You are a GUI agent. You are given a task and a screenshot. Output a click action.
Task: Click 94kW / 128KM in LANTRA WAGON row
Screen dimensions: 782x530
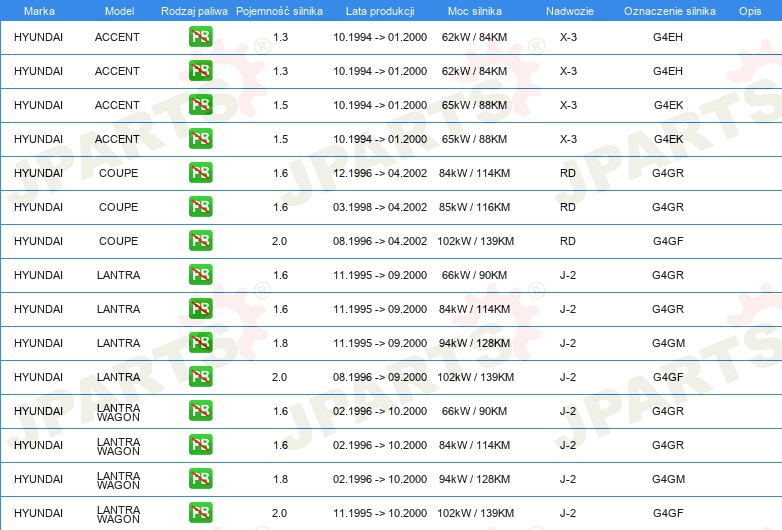click(474, 479)
